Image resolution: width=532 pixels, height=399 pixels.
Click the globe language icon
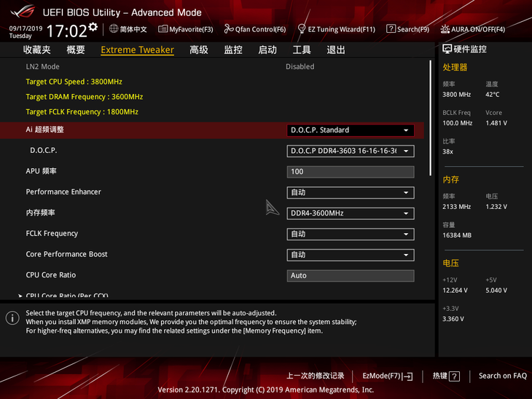point(114,29)
